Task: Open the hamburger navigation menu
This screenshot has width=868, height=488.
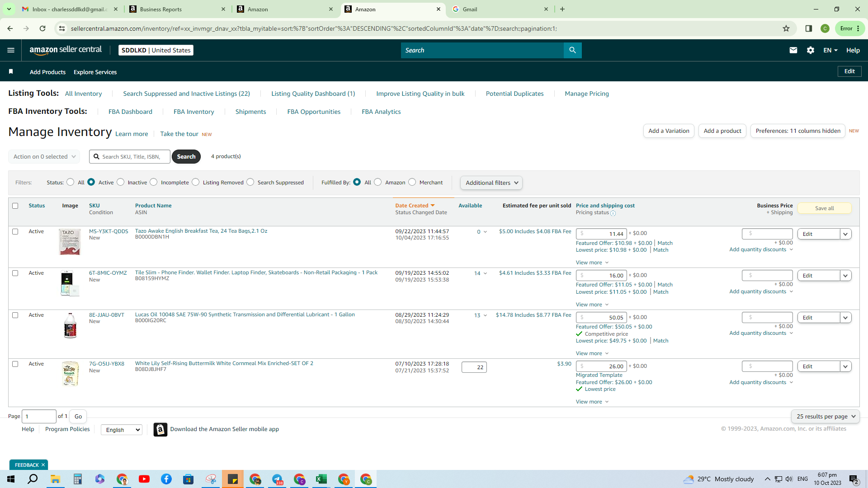Action: pos(11,50)
